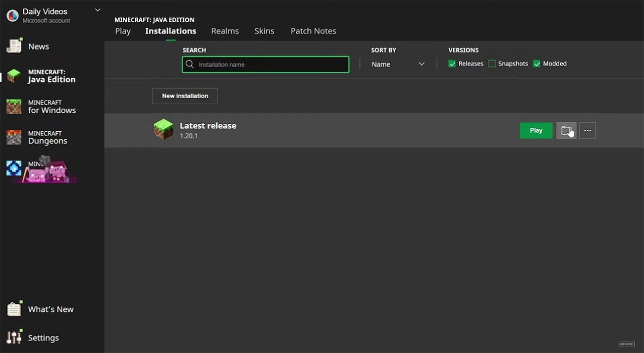Open the Realms tab
Viewport: 644px width, 353px height.
(225, 31)
